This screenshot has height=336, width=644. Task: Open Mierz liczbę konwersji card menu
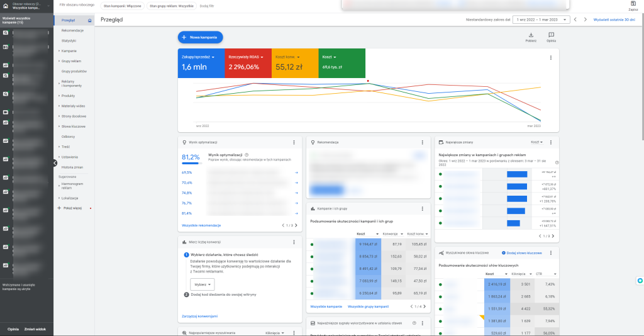pyautogui.click(x=294, y=242)
